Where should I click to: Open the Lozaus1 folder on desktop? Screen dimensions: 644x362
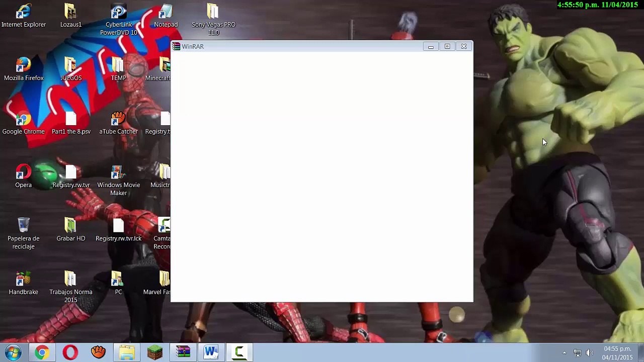coord(70,15)
